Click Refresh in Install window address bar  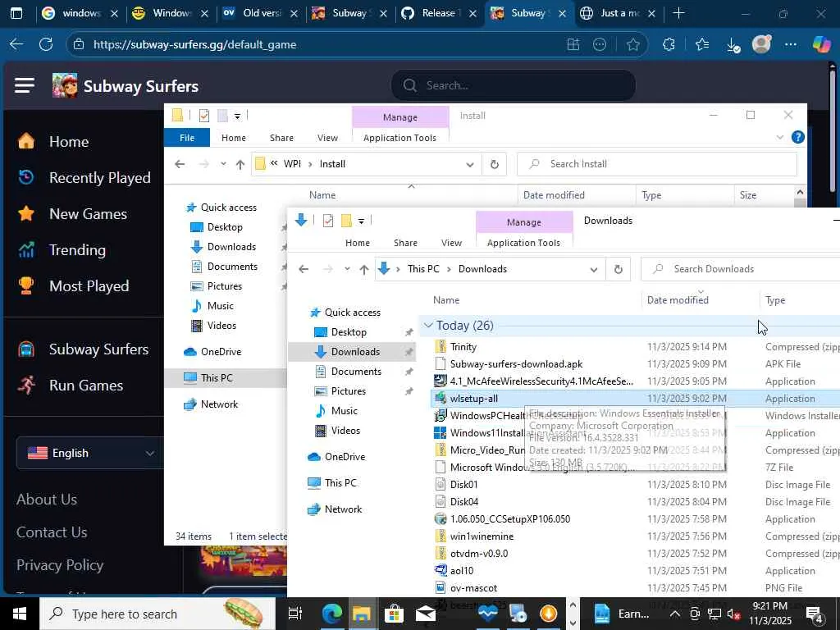click(x=495, y=164)
